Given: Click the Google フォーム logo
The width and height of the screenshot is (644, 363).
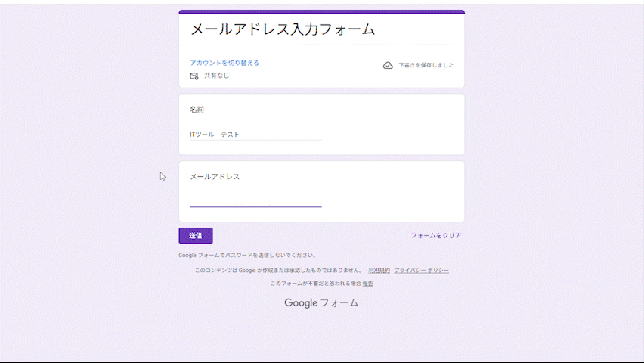Looking at the screenshot, I should click(321, 303).
